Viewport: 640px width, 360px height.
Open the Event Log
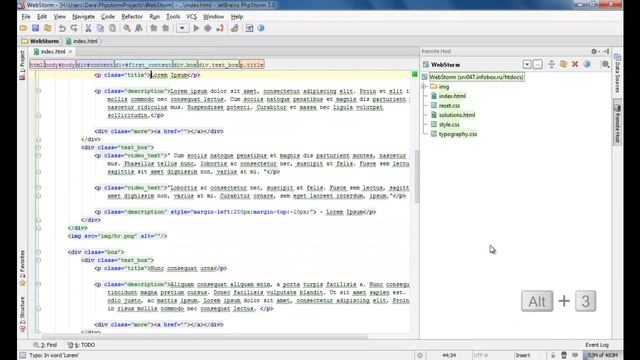(x=597, y=345)
